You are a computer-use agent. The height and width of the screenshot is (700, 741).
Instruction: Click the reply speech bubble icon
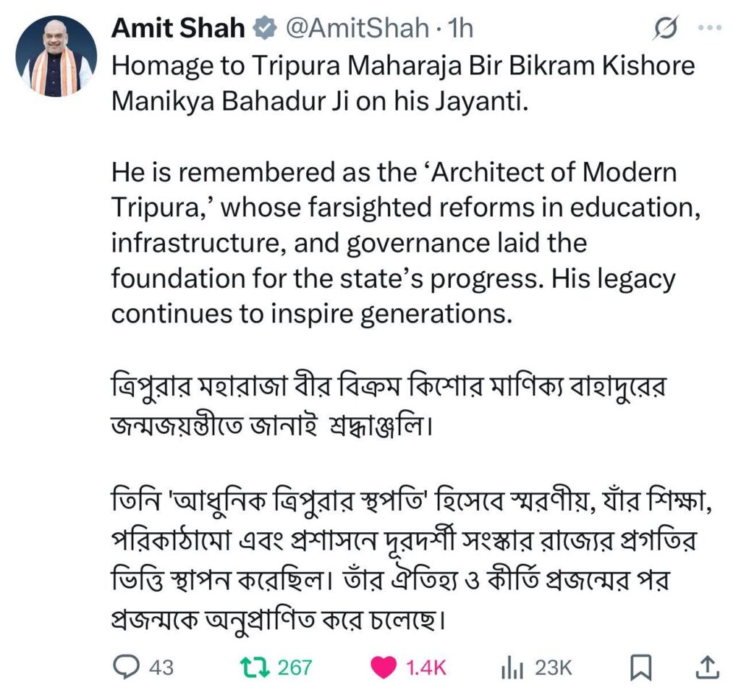pyautogui.click(x=126, y=667)
